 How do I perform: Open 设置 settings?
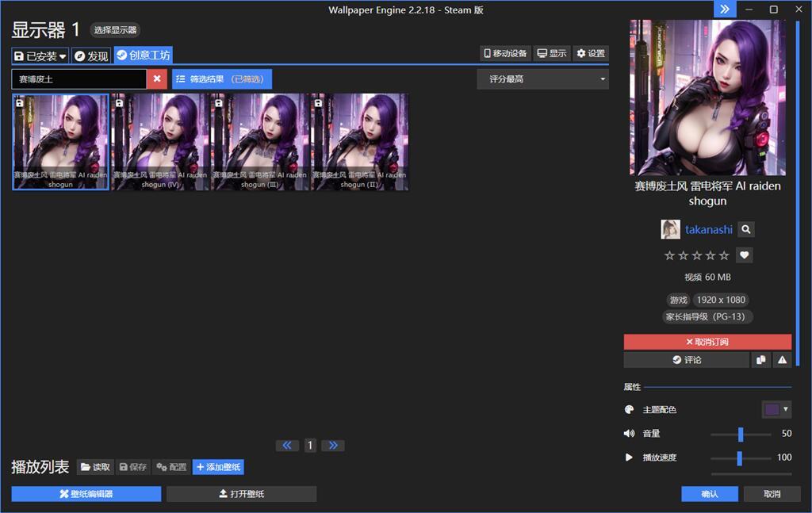591,53
